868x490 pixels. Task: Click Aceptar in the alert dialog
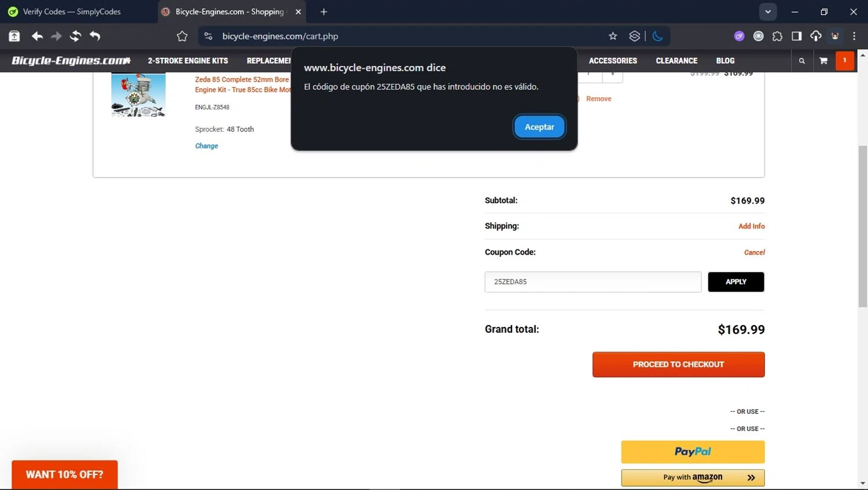[x=539, y=127]
